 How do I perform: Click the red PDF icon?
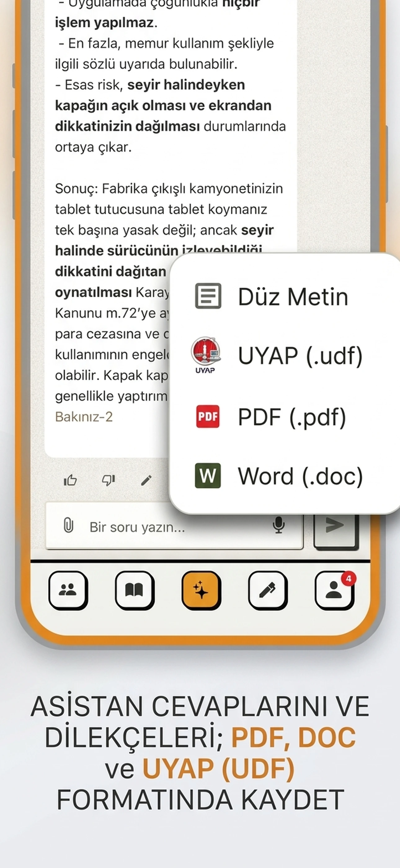pos(207,417)
